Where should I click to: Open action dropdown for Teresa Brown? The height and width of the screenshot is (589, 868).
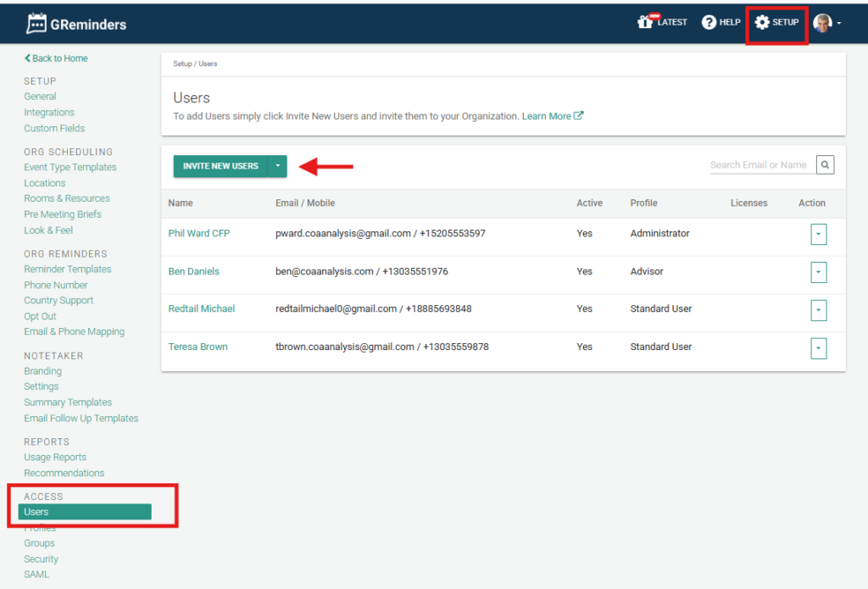pos(818,347)
